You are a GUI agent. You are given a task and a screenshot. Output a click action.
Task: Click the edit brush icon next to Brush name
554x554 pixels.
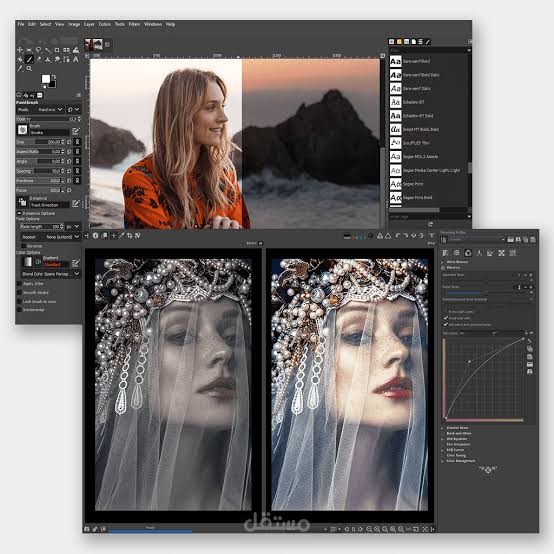tap(76, 131)
